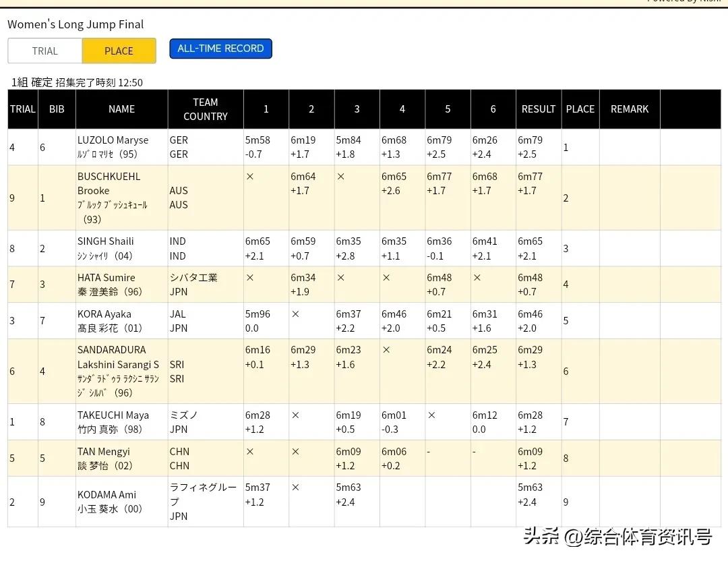
Task: Click the PLACE column header
Action: pyautogui.click(x=580, y=109)
